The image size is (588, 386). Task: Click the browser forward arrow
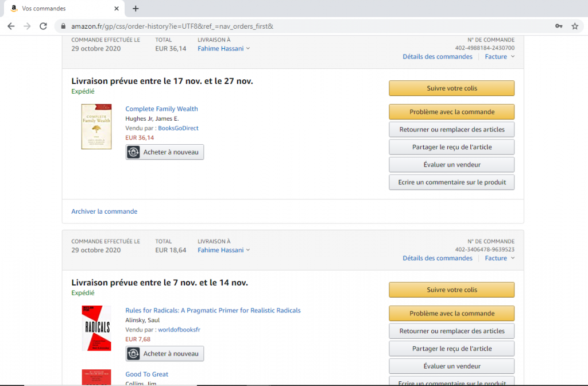pyautogui.click(x=27, y=26)
